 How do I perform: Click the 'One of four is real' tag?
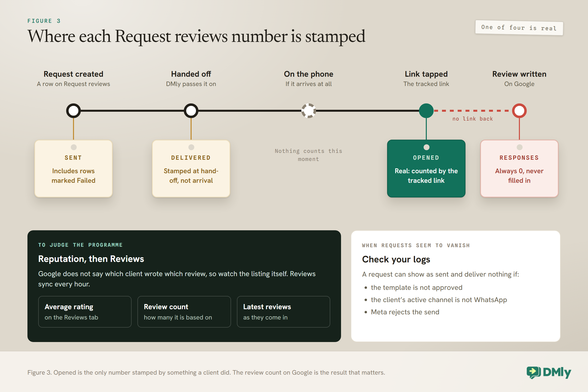click(x=519, y=28)
